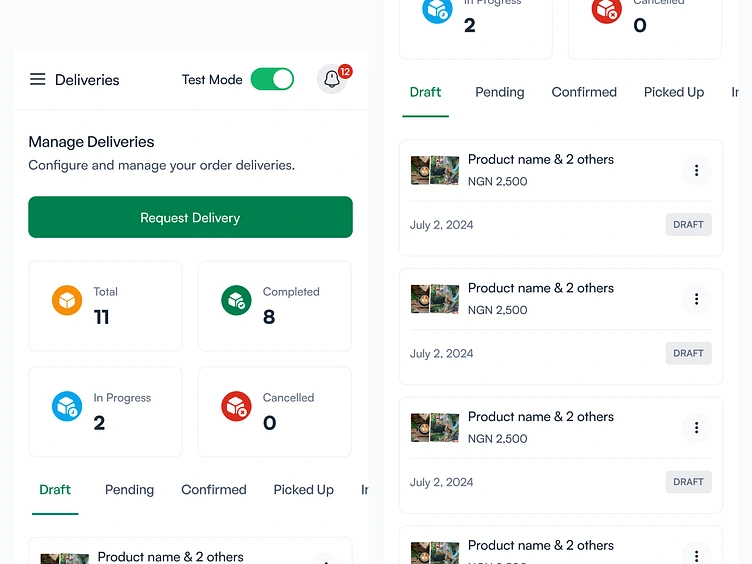Click the red Cancelled package icon

click(236, 406)
